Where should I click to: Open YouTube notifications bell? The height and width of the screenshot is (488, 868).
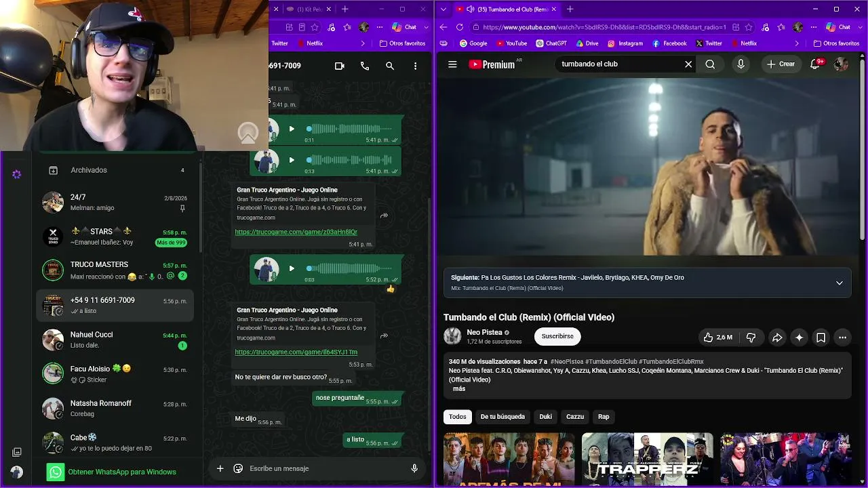click(x=816, y=64)
